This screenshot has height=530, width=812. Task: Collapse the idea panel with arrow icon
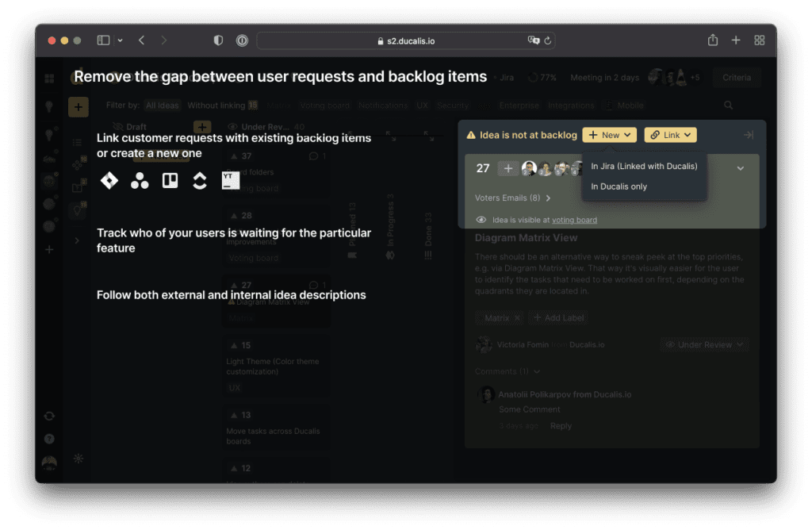pyautogui.click(x=748, y=135)
